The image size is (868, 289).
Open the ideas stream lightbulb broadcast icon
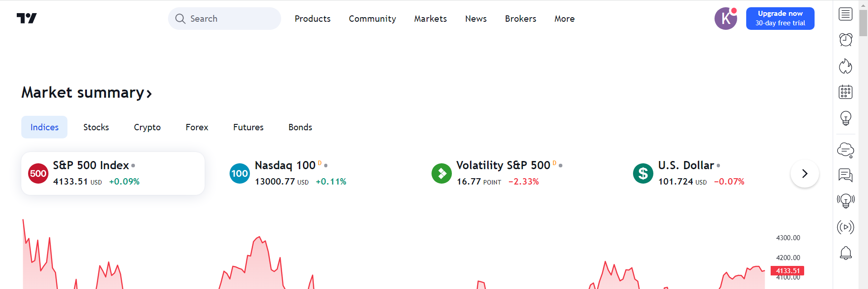click(845, 201)
